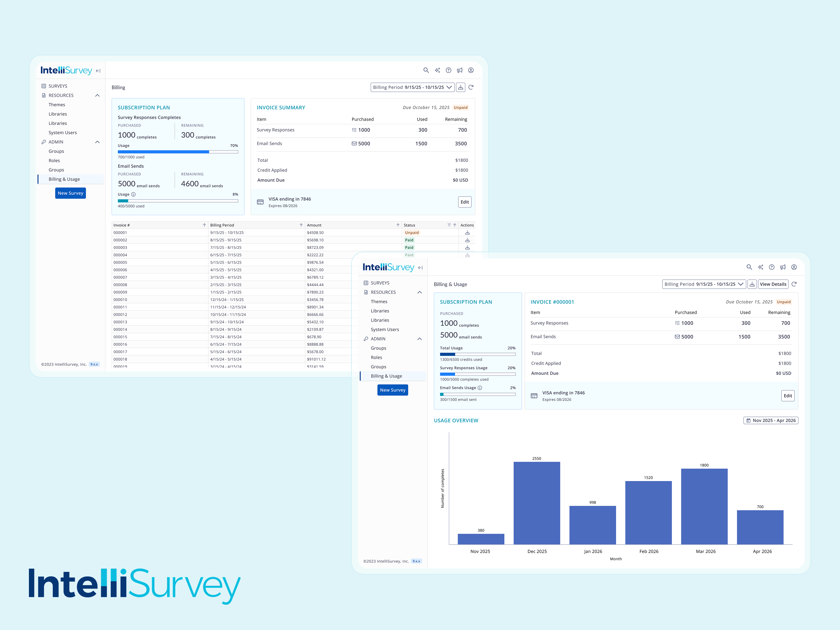Open Themes in Billing window sidebar
Screen dimensions: 840x630
[x=57, y=105]
